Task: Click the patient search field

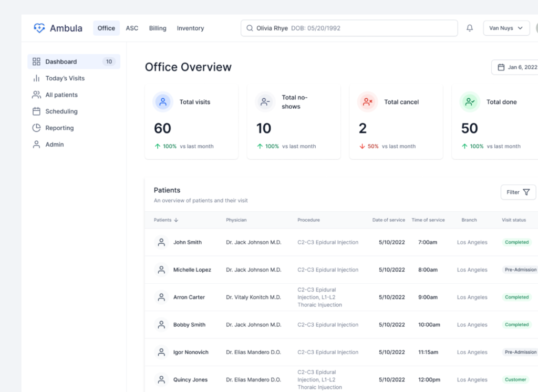Action: tap(349, 28)
